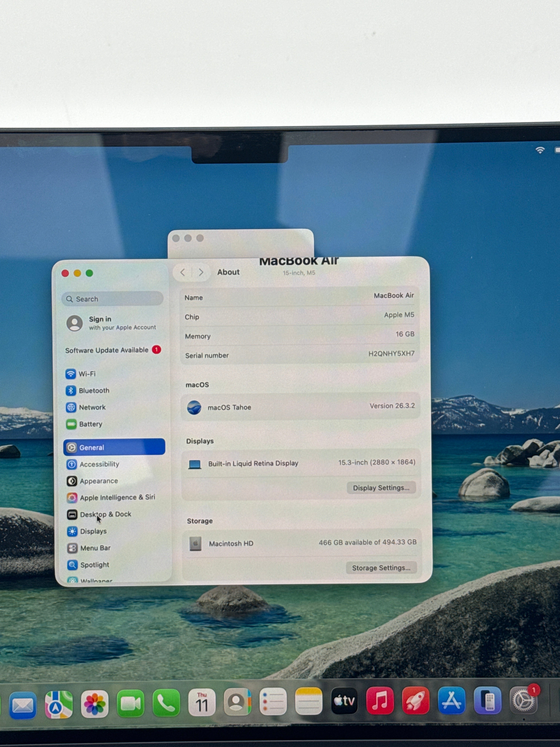This screenshot has height=747, width=560.
Task: Click the Bluetooth icon in Settings sidebar
Action: [x=71, y=390]
